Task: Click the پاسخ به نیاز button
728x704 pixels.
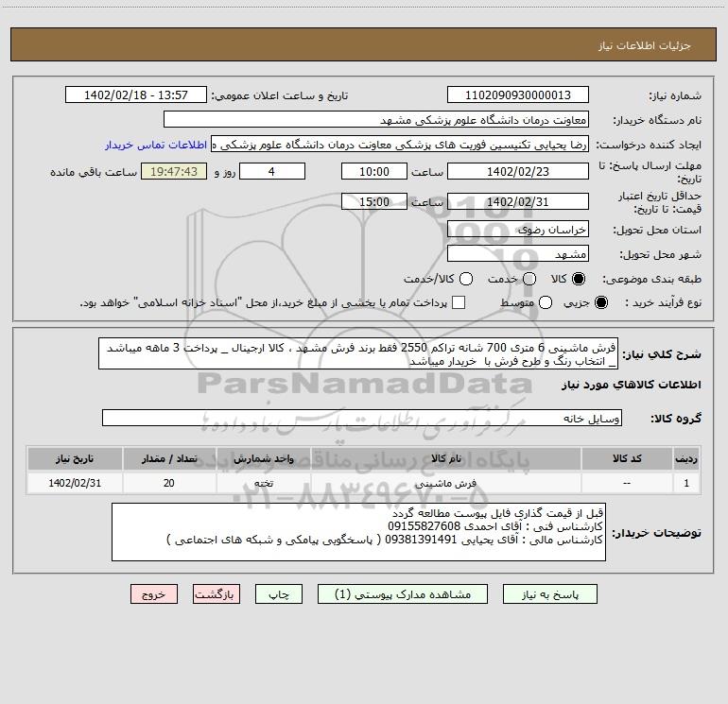Action: point(549,594)
